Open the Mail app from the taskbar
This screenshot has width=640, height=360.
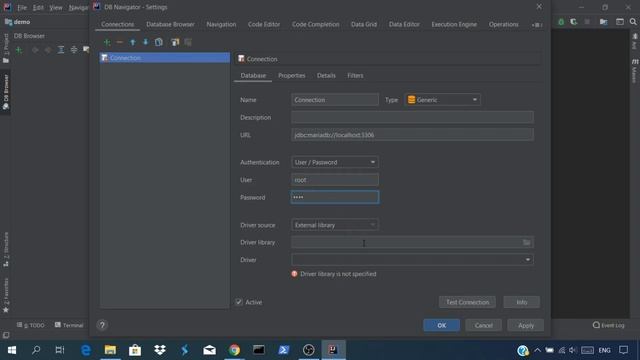209,350
